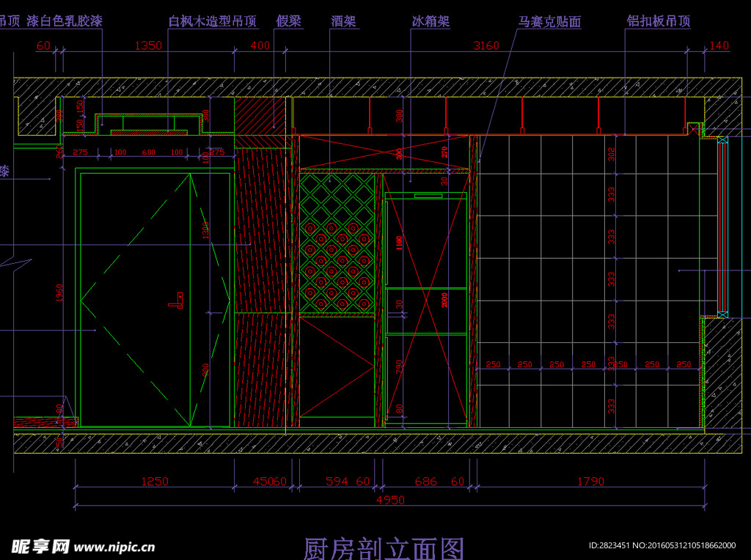The image size is (751, 560).
Task: Click the 厨房剖立面图 drawing title
Action: point(384,548)
